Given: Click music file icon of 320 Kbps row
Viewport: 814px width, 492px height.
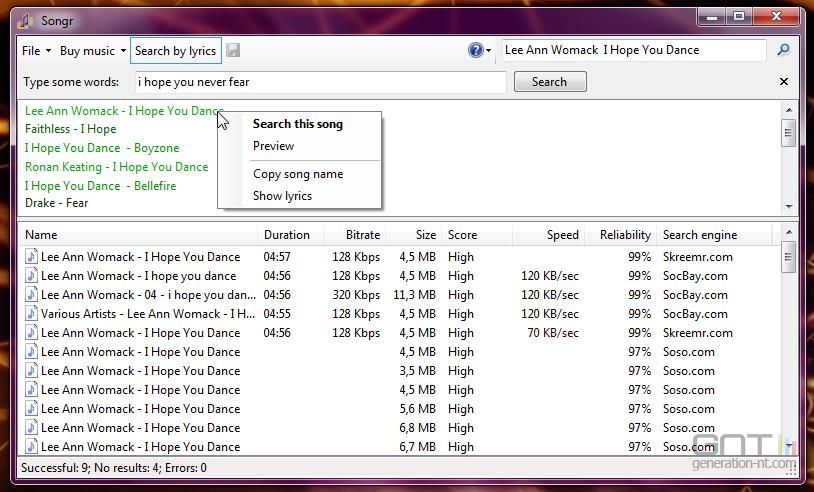Looking at the screenshot, I should tap(31, 295).
